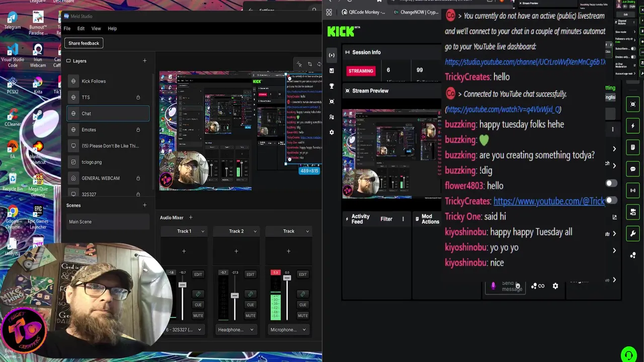Open the studio.youtube.com channel link in chat

pos(525,62)
